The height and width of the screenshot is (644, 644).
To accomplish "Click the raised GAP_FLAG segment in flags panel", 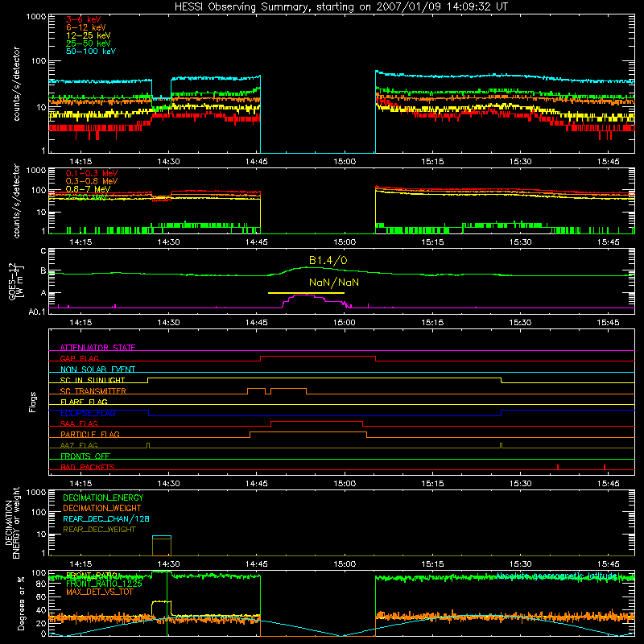I will click(x=318, y=357).
